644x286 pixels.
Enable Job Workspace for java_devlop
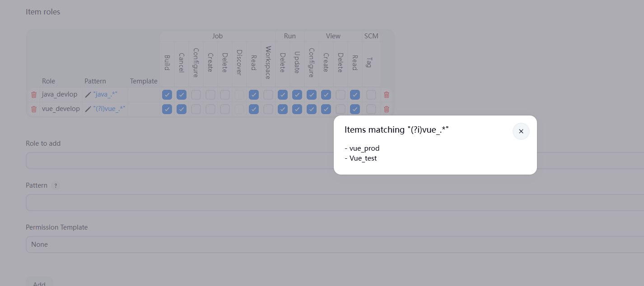point(268,95)
